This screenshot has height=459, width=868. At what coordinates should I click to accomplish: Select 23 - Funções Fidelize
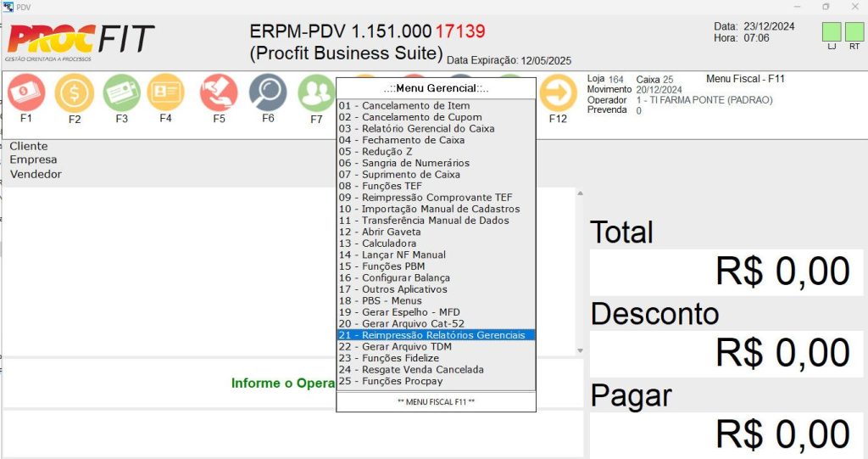[x=437, y=358]
